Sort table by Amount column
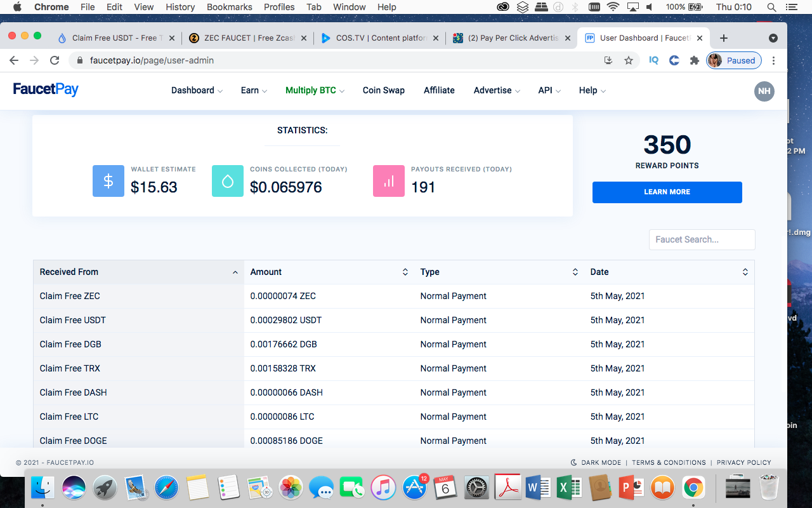Image resolution: width=812 pixels, height=508 pixels. (x=329, y=272)
